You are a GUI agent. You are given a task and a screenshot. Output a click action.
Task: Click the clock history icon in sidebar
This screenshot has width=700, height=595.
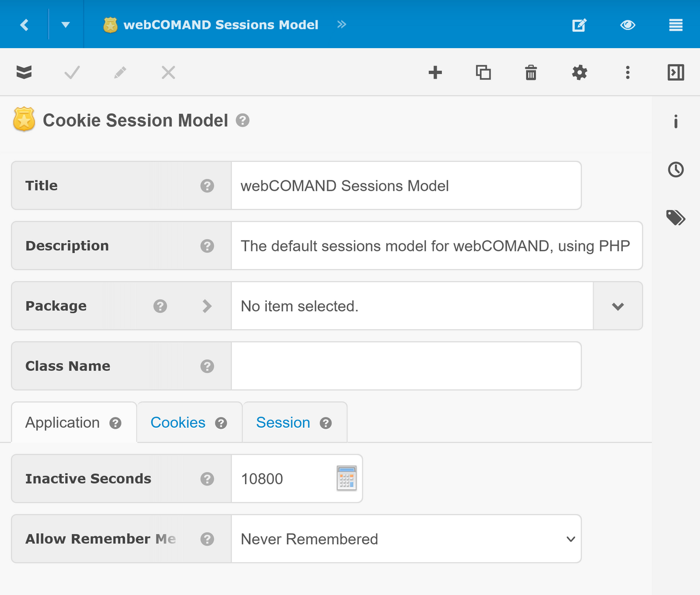click(x=676, y=170)
